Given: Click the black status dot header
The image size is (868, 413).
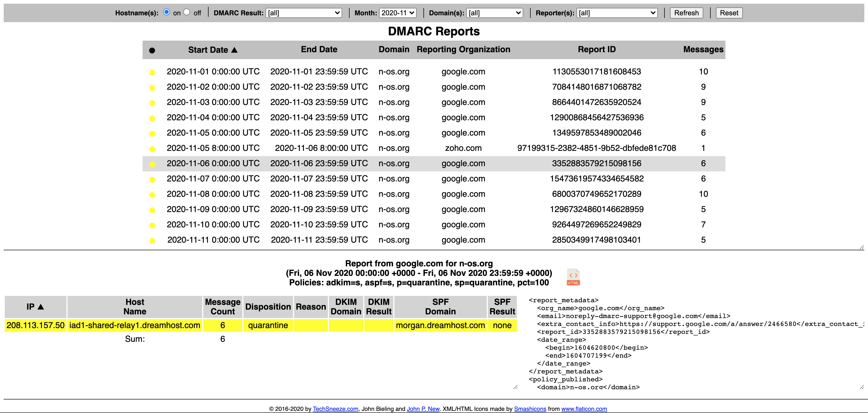Looking at the screenshot, I should click(x=152, y=50).
